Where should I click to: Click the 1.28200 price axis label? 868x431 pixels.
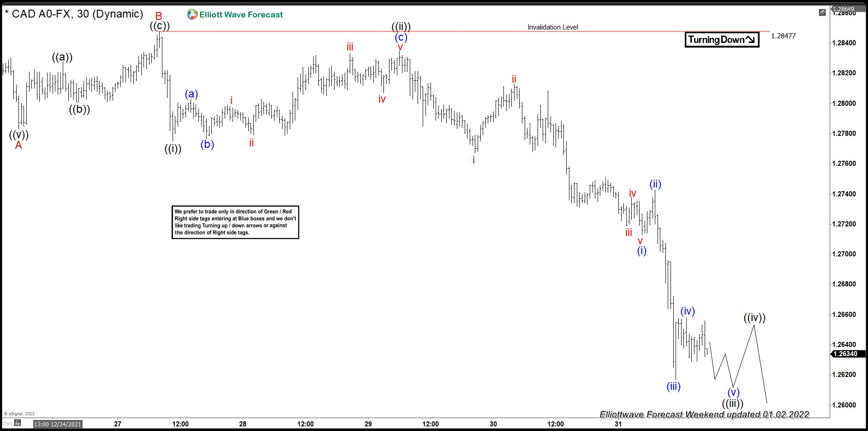[844, 73]
